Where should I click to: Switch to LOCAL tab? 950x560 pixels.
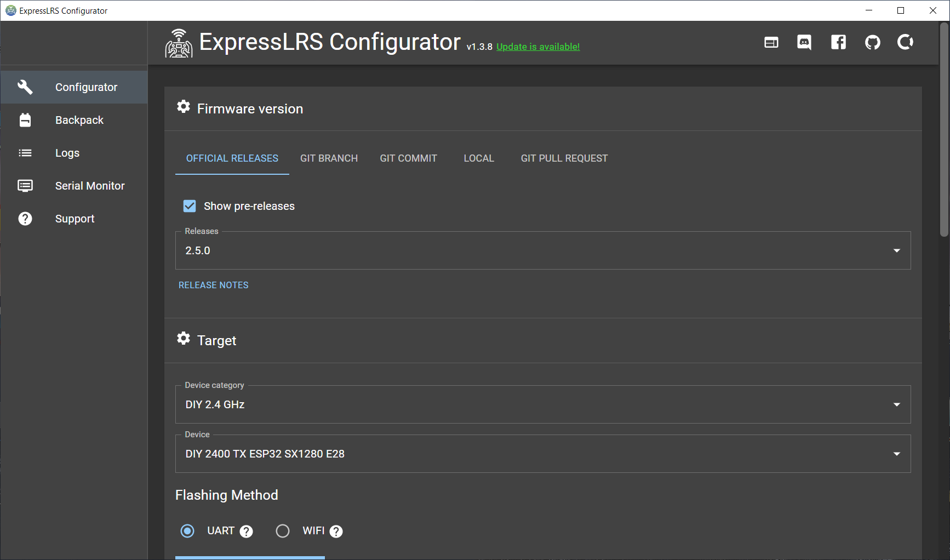(479, 158)
